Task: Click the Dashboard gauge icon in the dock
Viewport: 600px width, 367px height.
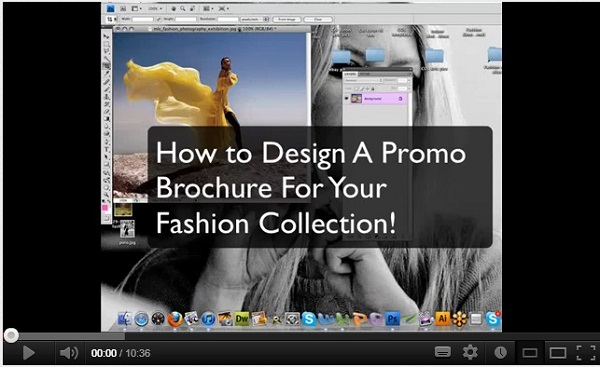Action: 158,319
